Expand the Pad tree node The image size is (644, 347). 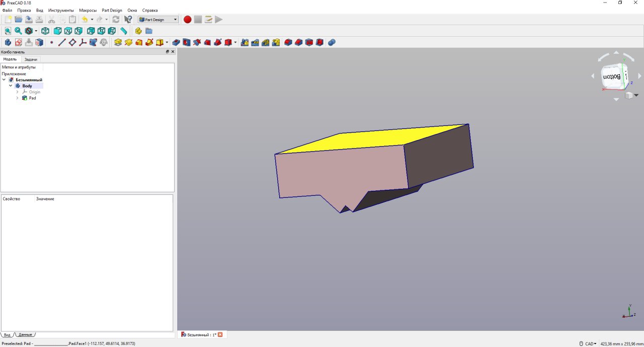[x=17, y=98]
